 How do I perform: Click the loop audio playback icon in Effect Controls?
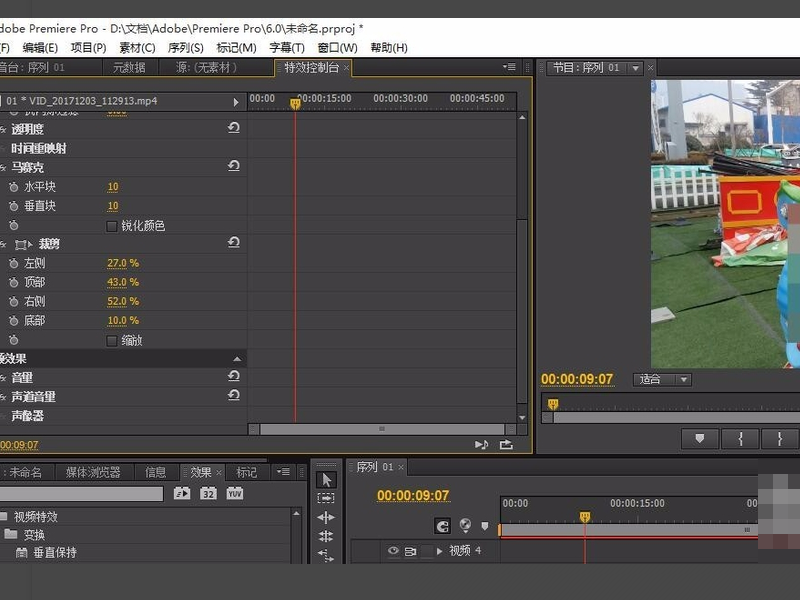481,445
